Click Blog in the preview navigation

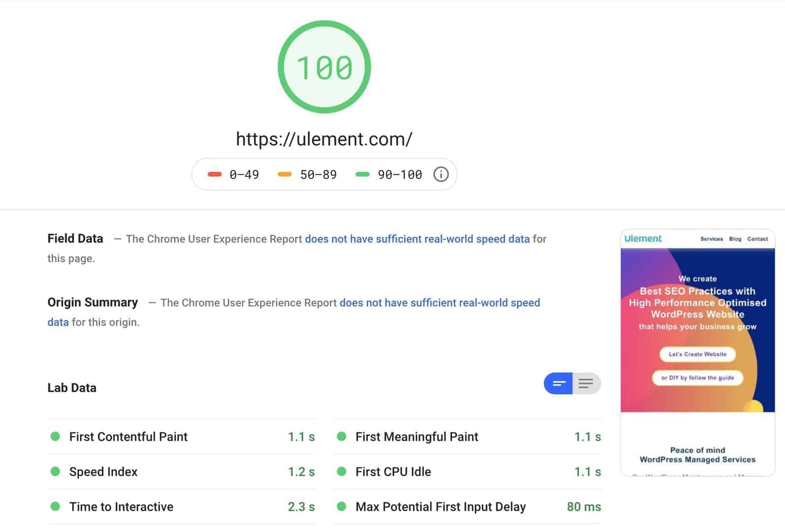point(735,239)
